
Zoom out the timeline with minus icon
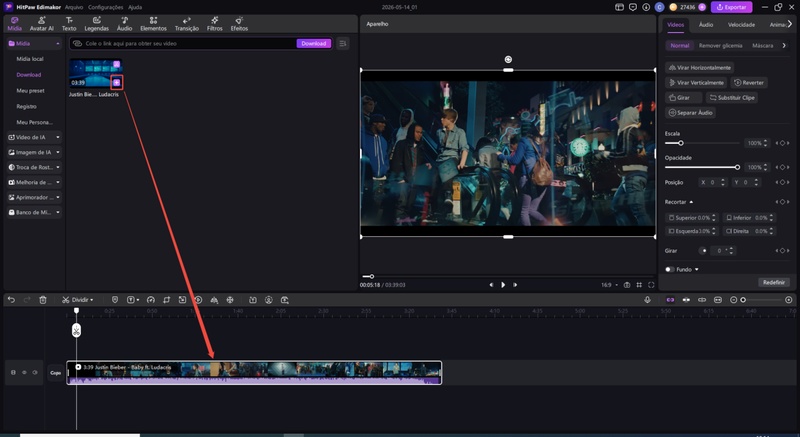click(x=734, y=300)
